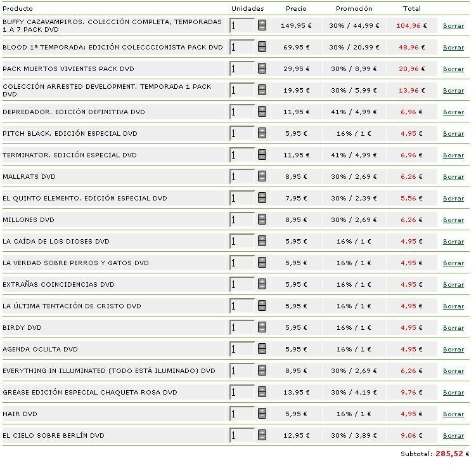Click the quantity stepper for Mallrats DVD
The width and height of the screenshot is (476, 465).
point(262,176)
